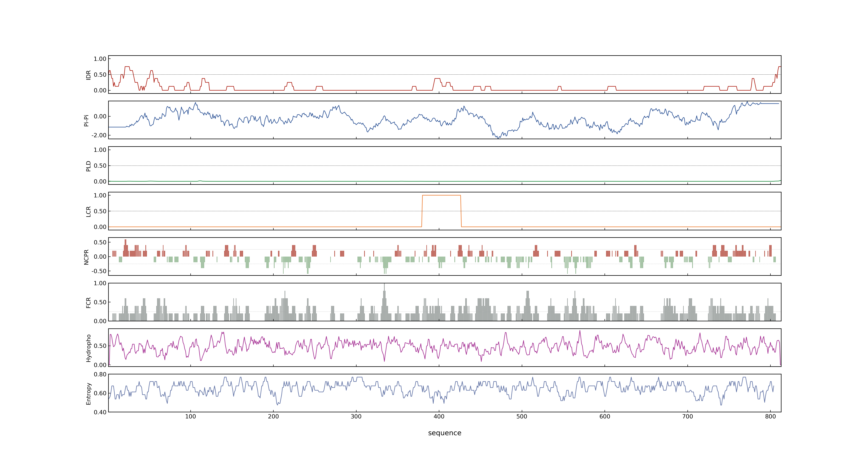Viewport: 868px width, 463px height.
Task: Click x-axis tick label 600
Action: (x=605, y=416)
